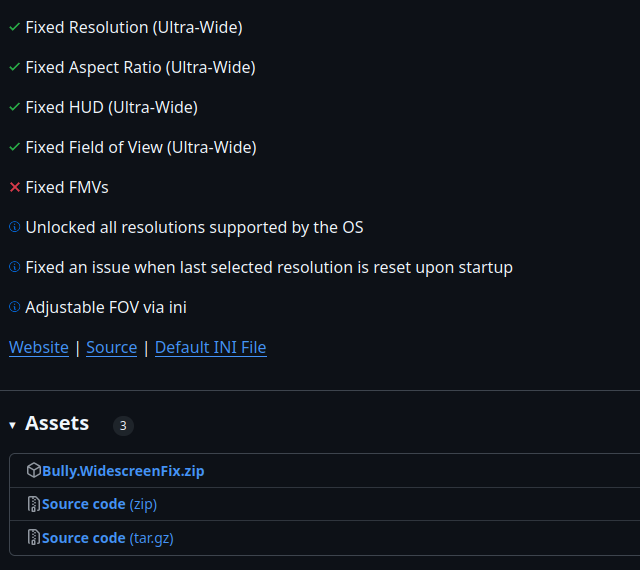Click the info icon beside Fixed an issue

pos(15,267)
